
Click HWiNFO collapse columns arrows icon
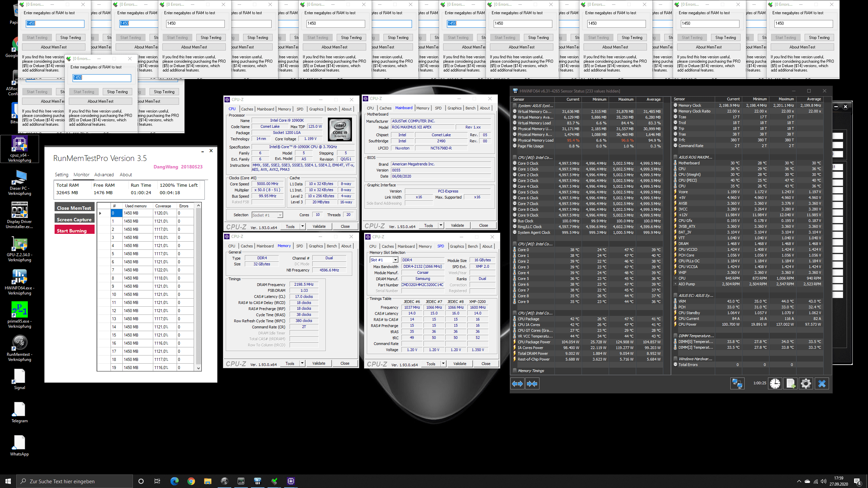coord(532,384)
